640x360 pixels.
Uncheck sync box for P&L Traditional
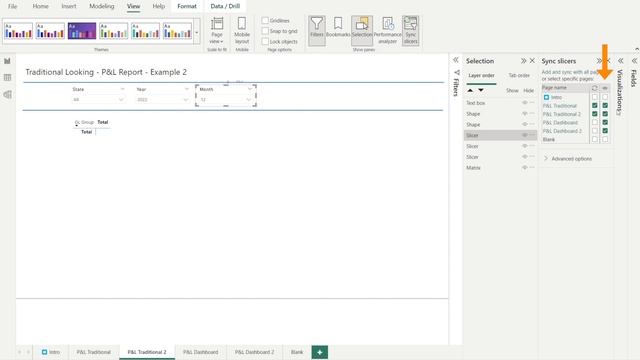click(595, 105)
